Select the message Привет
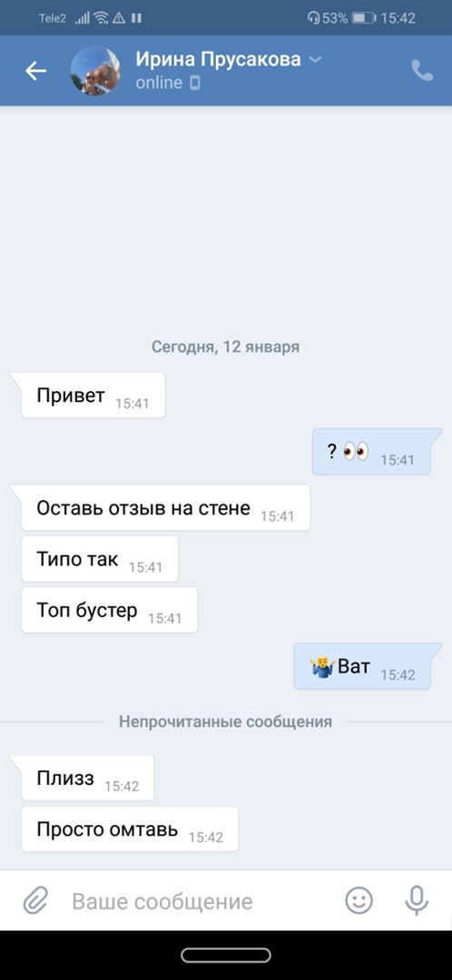Screen dimensions: 452x980 pyautogui.click(x=93, y=395)
